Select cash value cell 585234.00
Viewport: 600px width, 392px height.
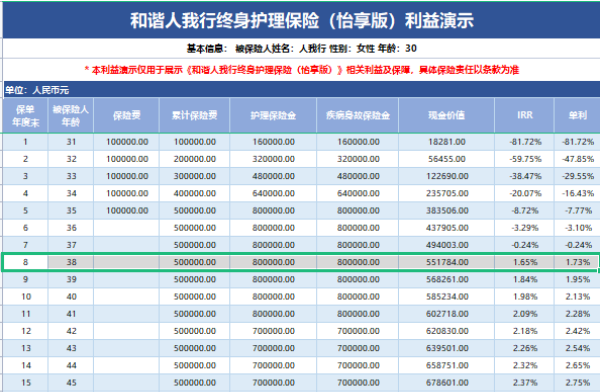click(x=447, y=297)
